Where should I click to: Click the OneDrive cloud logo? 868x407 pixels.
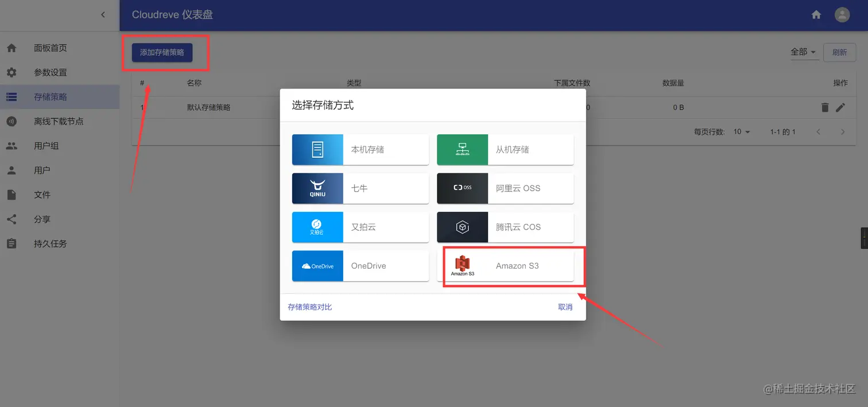coord(317,266)
